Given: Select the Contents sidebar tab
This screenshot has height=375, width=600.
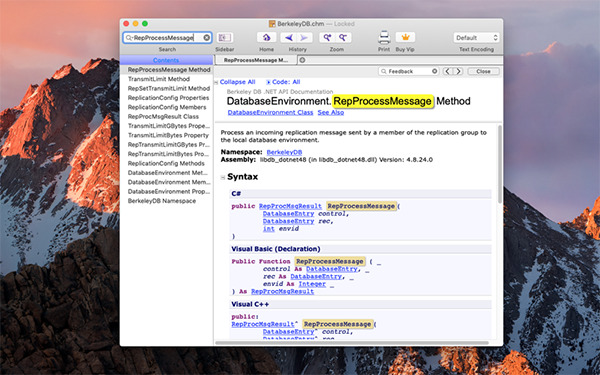Looking at the screenshot, I should tap(166, 60).
